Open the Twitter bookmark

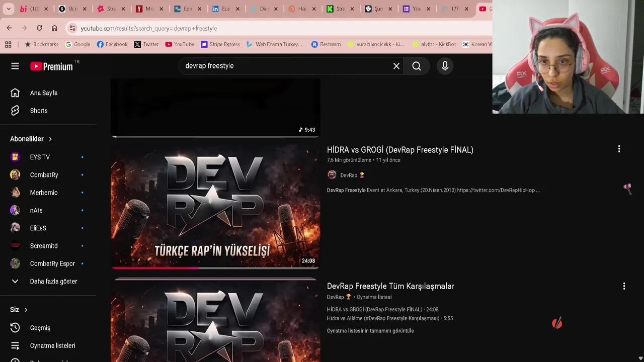(146, 44)
